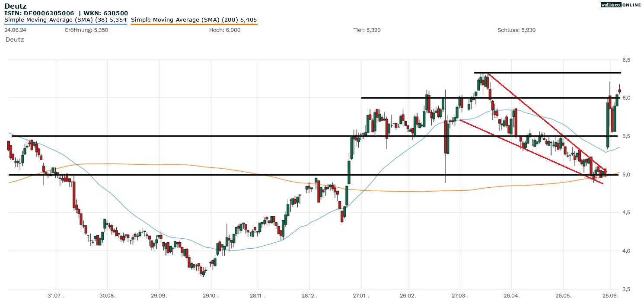Click the orange SMA 200 underline swatch

(x=194, y=24)
